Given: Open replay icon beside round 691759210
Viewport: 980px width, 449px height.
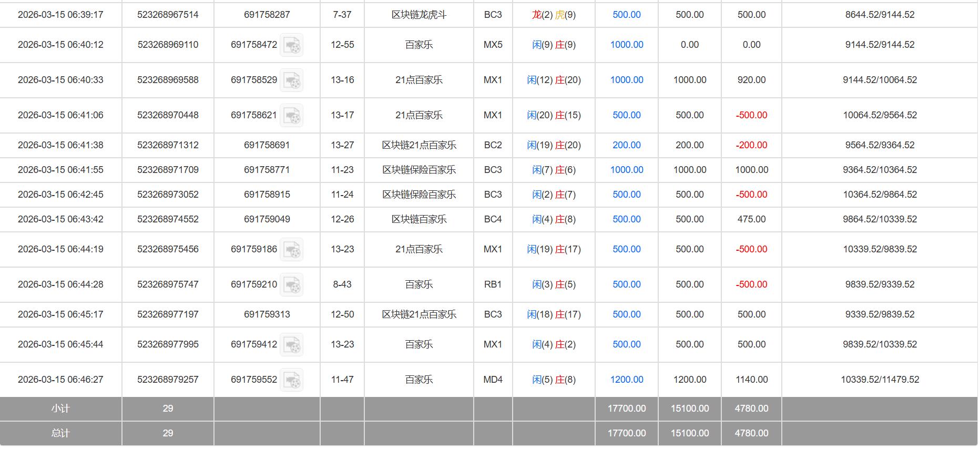Looking at the screenshot, I should tap(291, 285).
